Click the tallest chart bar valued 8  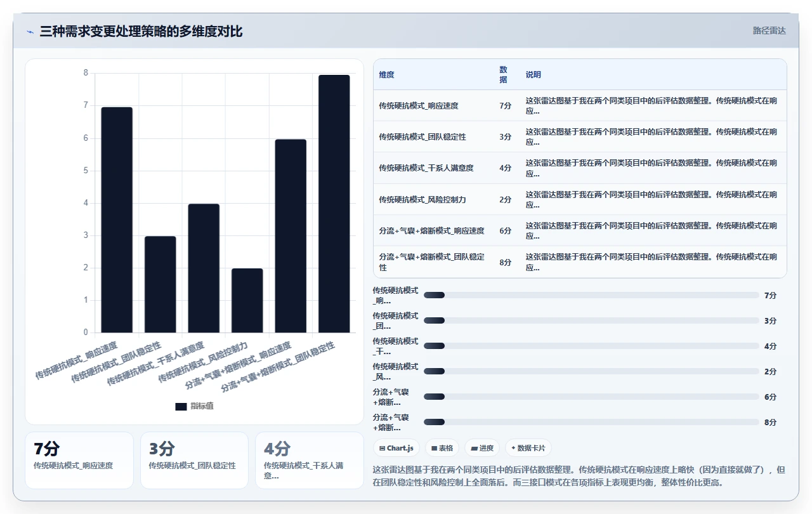(334, 204)
